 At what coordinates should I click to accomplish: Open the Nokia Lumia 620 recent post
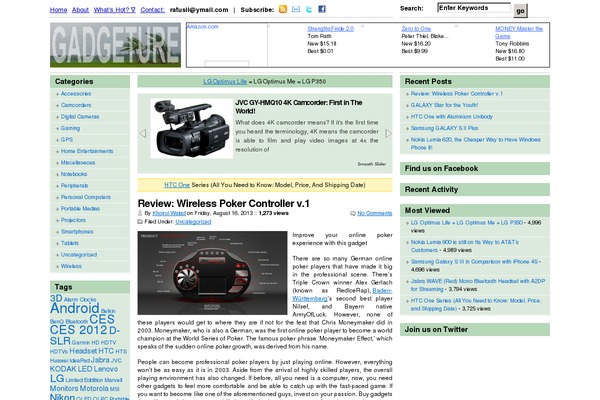click(x=476, y=144)
